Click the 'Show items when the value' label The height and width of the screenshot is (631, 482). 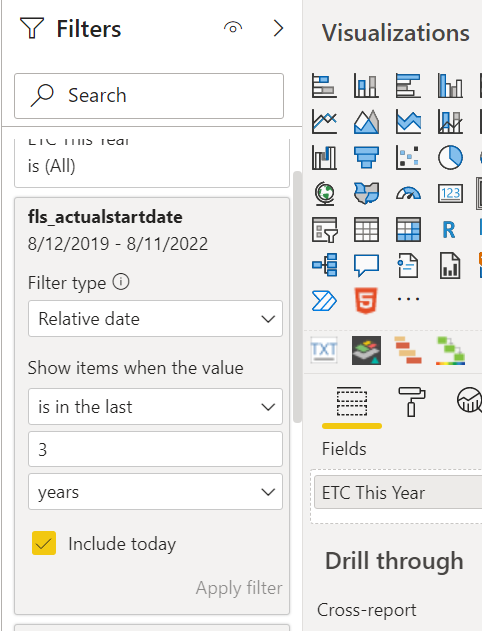136,368
